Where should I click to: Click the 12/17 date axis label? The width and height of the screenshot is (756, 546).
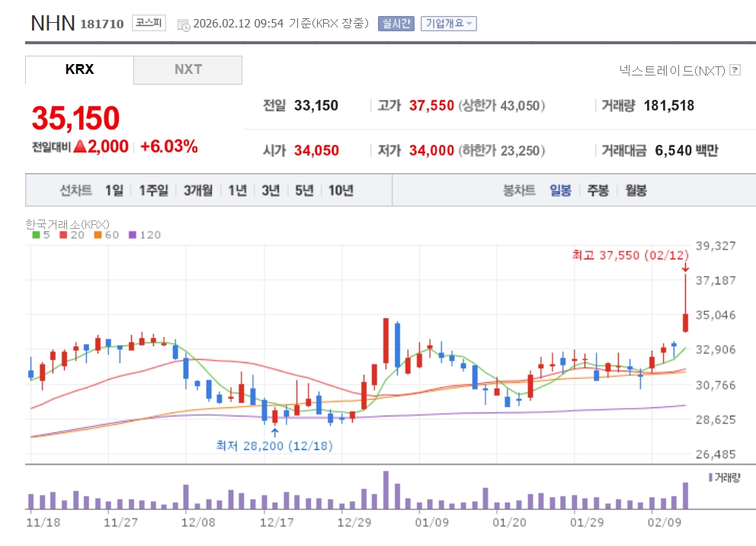277,522
